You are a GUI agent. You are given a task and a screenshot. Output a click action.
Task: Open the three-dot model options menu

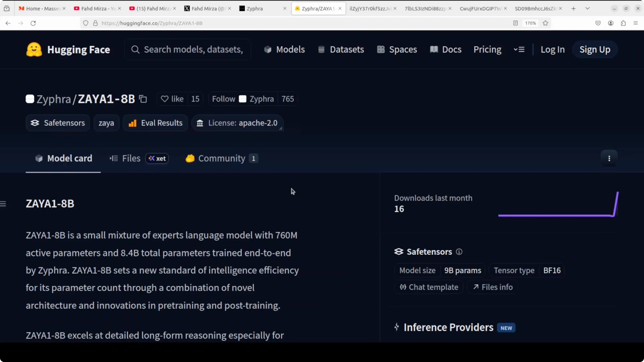(609, 158)
